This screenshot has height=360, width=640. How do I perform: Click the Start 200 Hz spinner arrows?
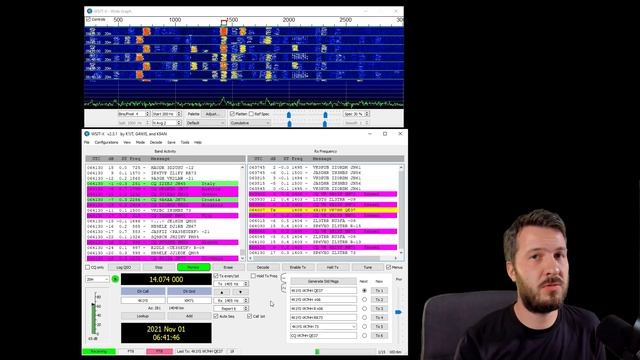[179, 114]
